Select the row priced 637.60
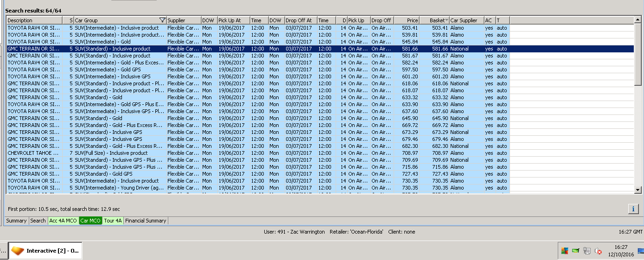This screenshot has width=644, height=260. 258,111
